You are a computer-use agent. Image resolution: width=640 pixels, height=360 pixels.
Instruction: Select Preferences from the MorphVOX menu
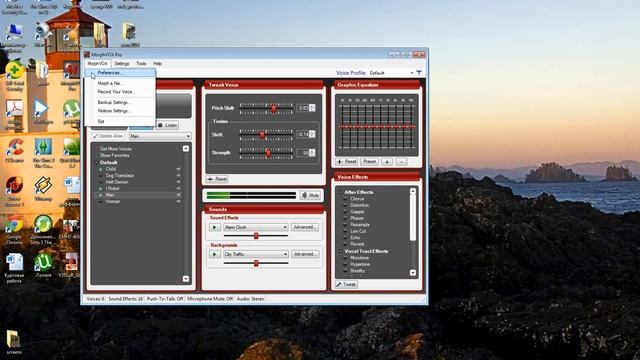pyautogui.click(x=120, y=73)
